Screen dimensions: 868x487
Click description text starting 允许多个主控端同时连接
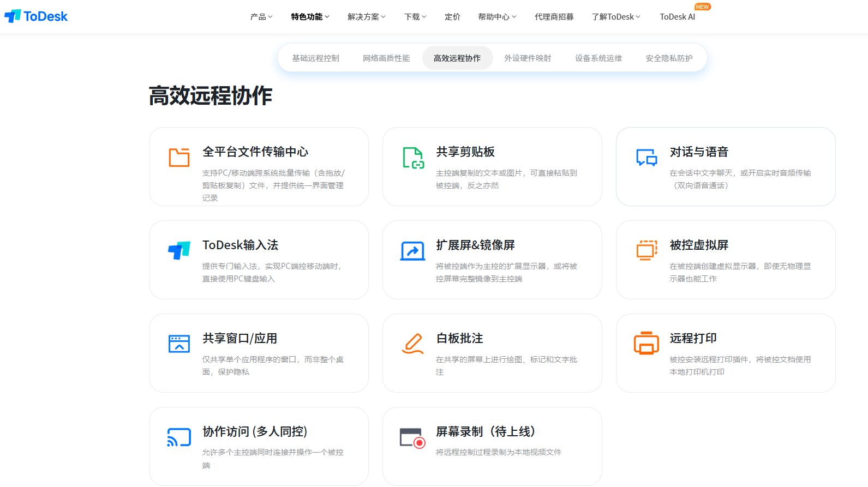point(273,459)
